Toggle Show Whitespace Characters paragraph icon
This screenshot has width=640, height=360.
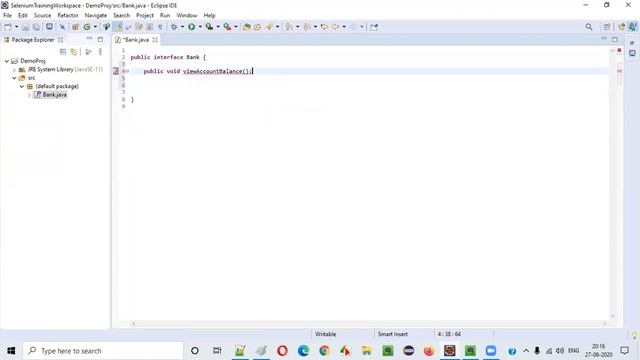click(160, 27)
